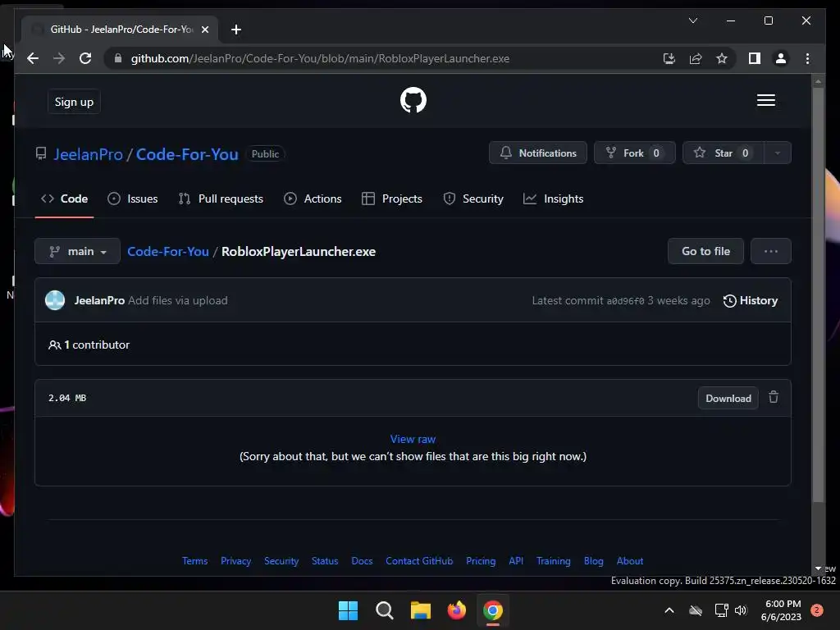Open the file actions ellipsis menu

[x=770, y=251]
